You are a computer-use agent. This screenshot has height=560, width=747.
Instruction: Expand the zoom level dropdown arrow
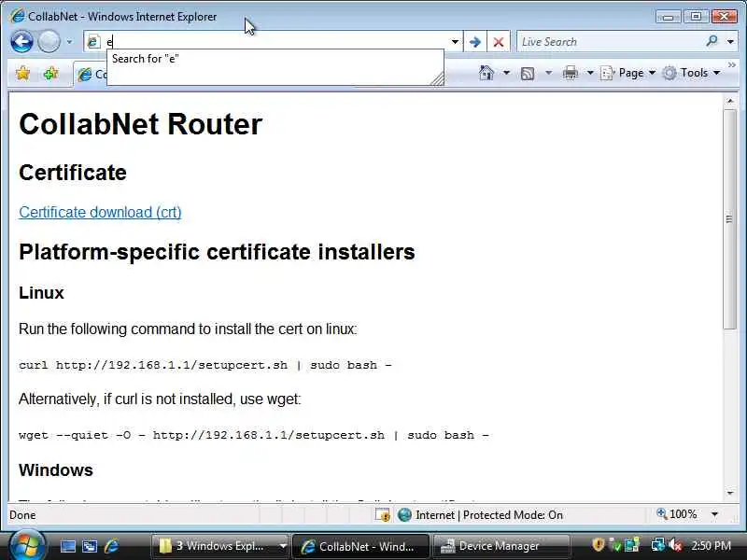[x=714, y=514]
